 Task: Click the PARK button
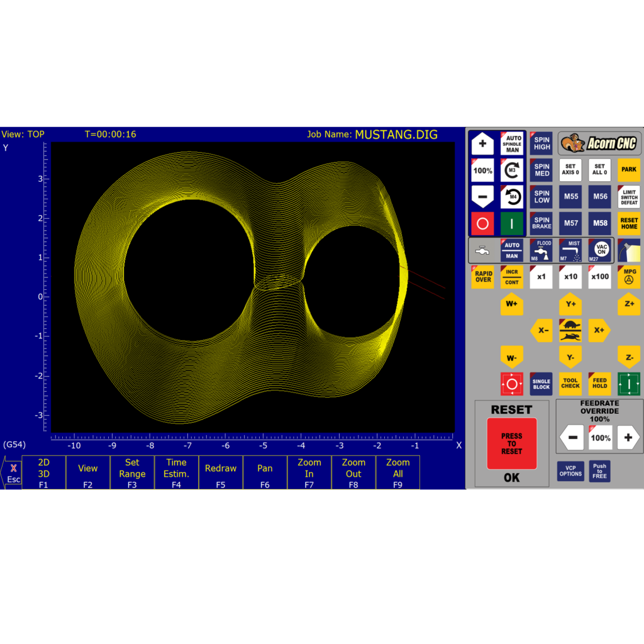click(628, 170)
